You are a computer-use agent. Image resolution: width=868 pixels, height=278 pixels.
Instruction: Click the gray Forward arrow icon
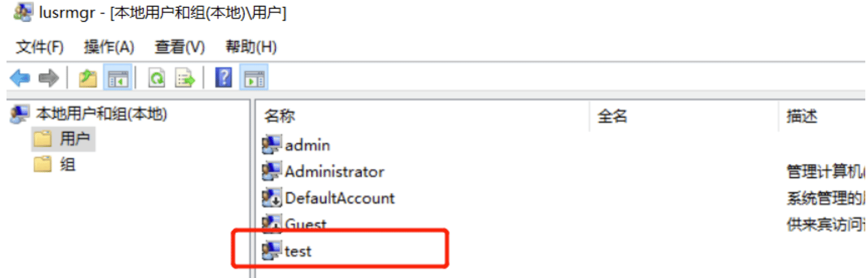(x=49, y=78)
